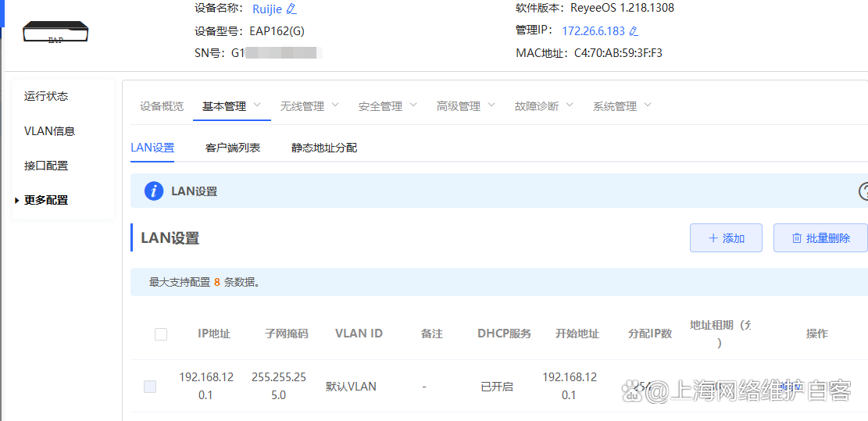868x421 pixels.
Task: Expand 高级管理 dropdown arrow
Action: [x=491, y=105]
